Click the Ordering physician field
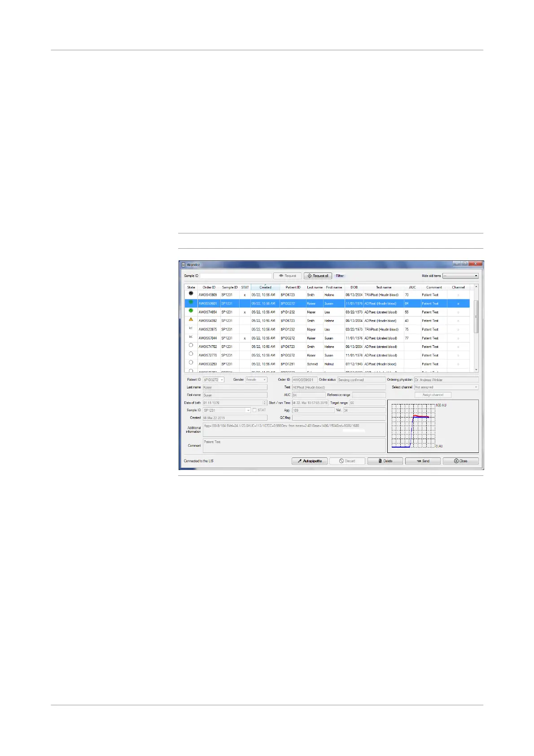Image resolution: width=534 pixels, height=756 pixels. [446, 380]
